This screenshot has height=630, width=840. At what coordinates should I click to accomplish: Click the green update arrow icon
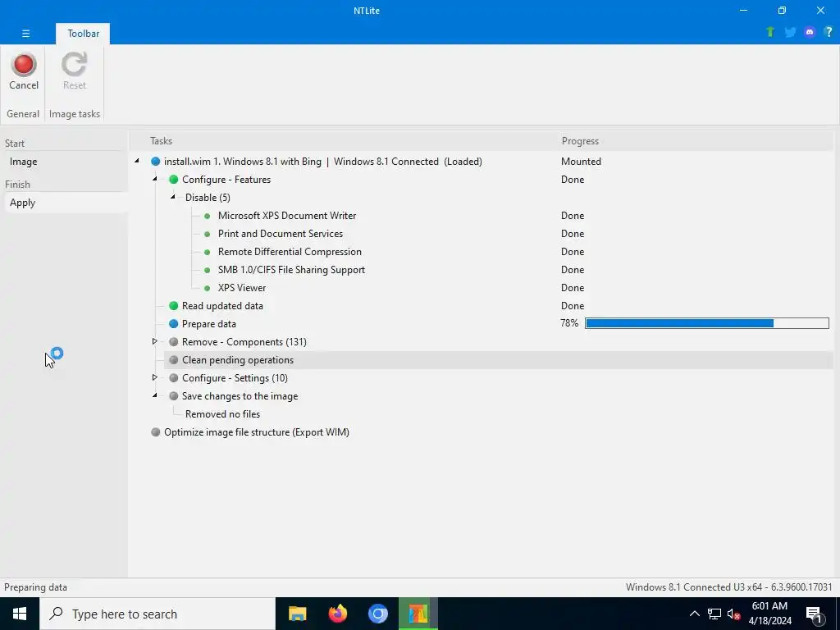tap(770, 32)
